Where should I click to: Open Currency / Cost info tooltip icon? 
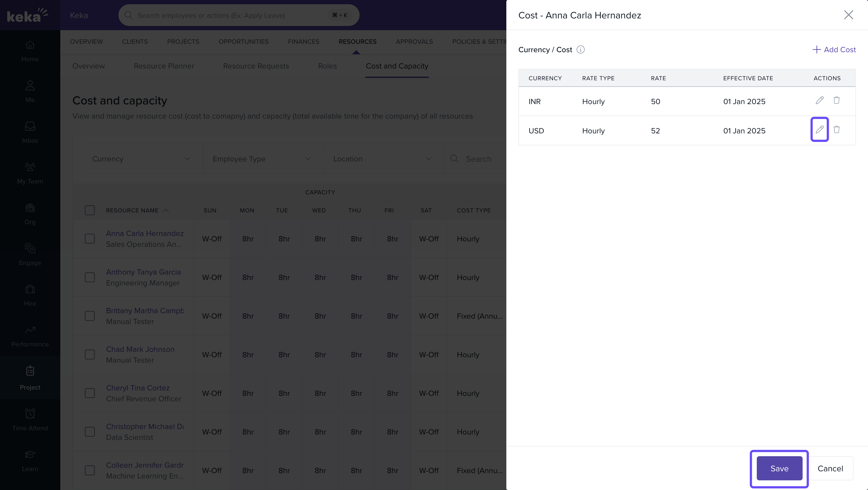580,49
